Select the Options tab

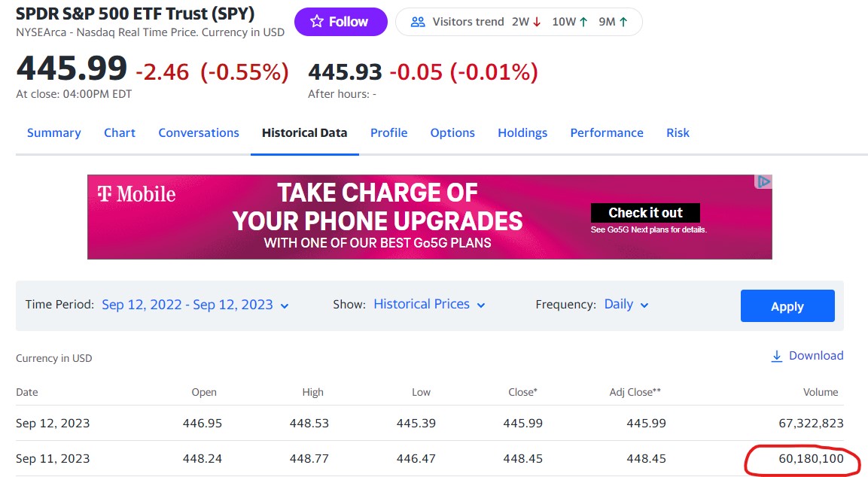(452, 132)
